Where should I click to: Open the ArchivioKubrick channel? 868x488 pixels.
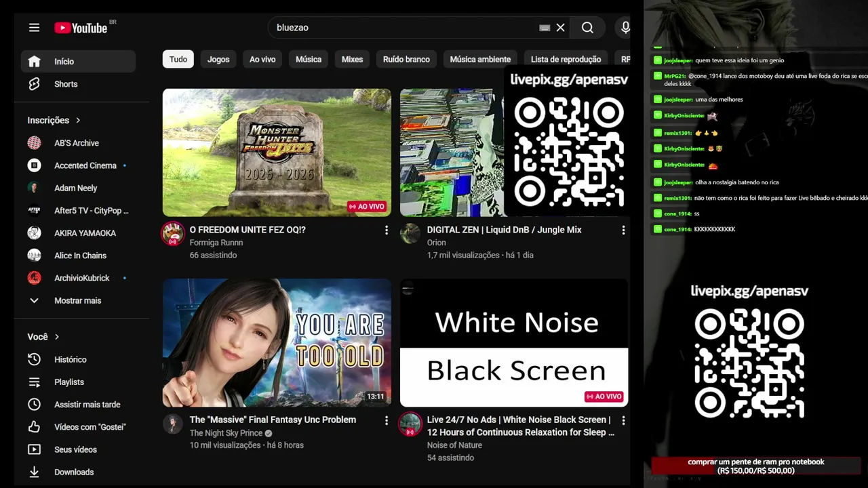pyautogui.click(x=78, y=278)
